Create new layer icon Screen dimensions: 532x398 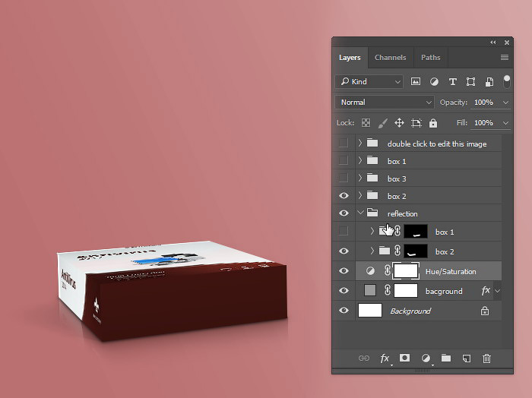pos(467,359)
